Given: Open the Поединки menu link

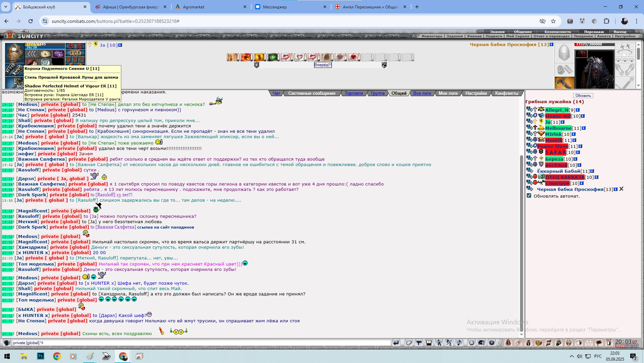Looking at the screenshot, I should point(583,36).
